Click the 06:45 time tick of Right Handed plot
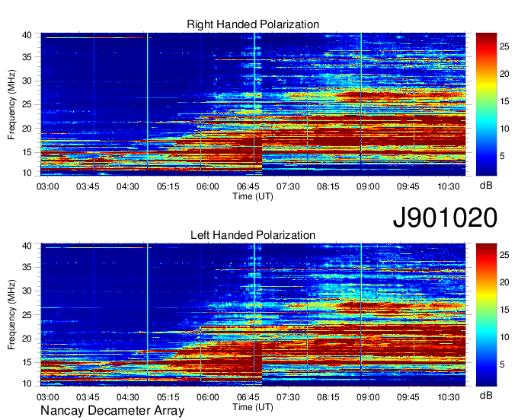The image size is (518, 420). (248, 186)
